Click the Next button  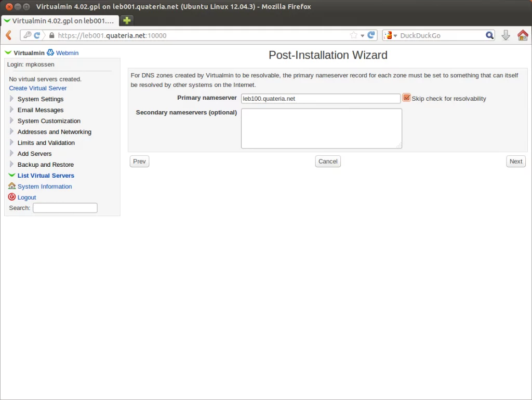[x=516, y=162]
